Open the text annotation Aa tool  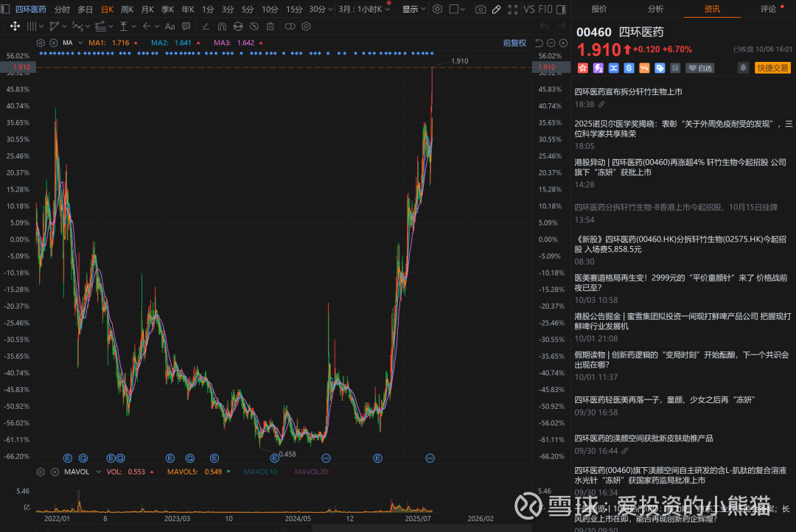[x=170, y=27]
